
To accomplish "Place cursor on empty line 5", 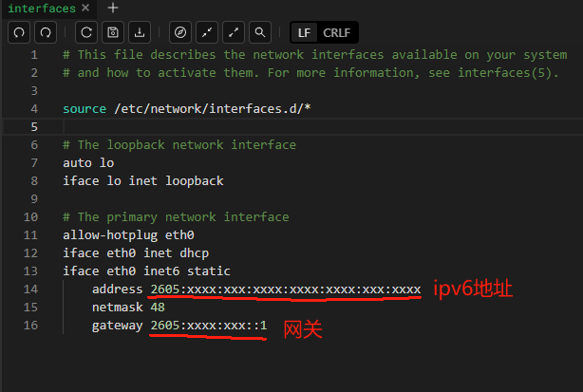I will click(285, 127).
